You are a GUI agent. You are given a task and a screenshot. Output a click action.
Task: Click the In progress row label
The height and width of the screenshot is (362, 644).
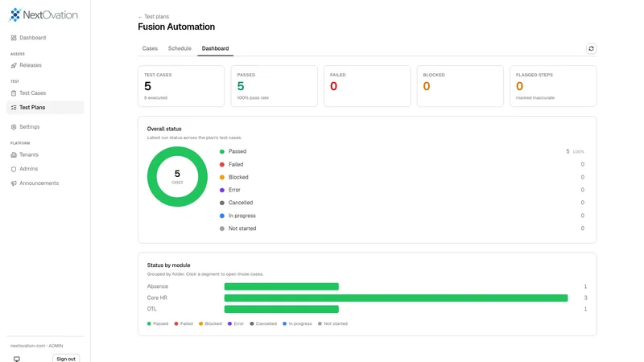coord(242,216)
